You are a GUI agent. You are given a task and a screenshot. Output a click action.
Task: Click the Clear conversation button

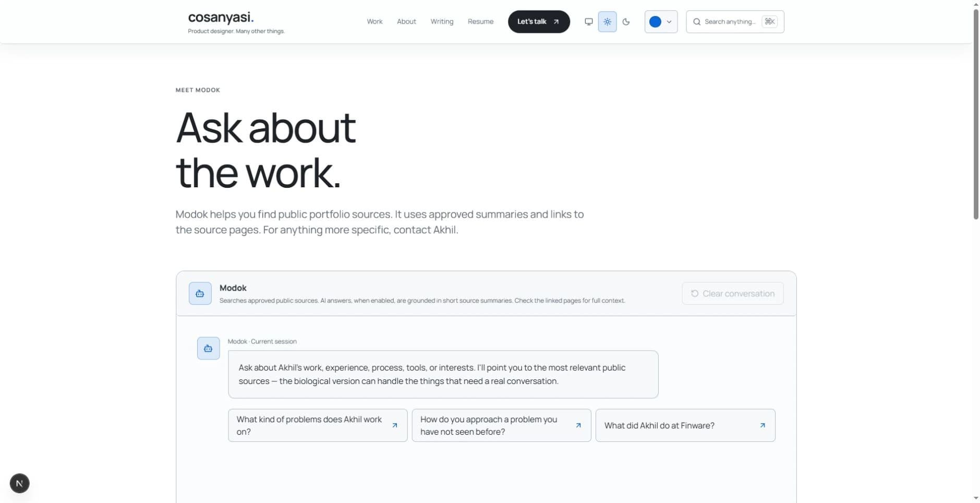point(732,293)
